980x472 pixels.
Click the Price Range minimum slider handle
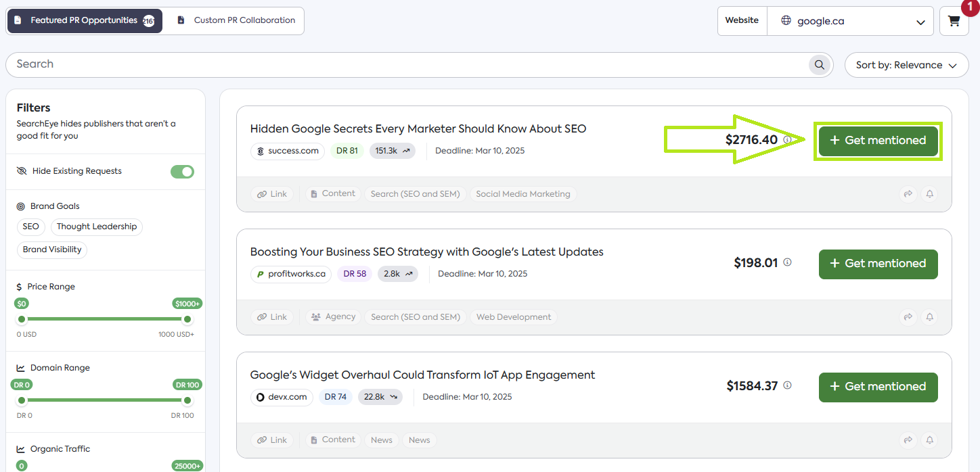[x=22, y=319]
